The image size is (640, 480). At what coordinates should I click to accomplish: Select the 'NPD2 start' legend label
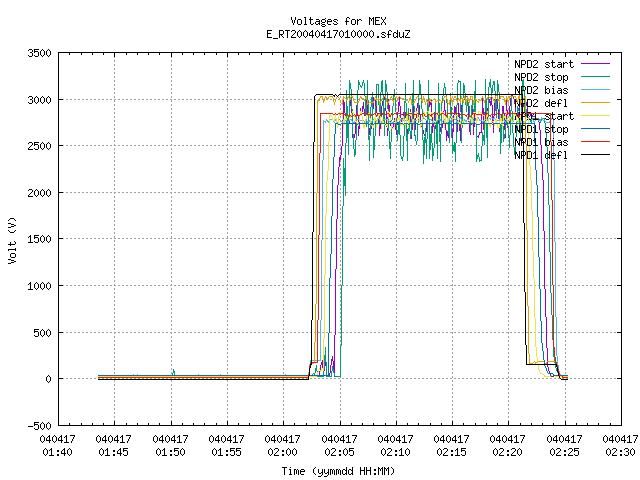544,64
